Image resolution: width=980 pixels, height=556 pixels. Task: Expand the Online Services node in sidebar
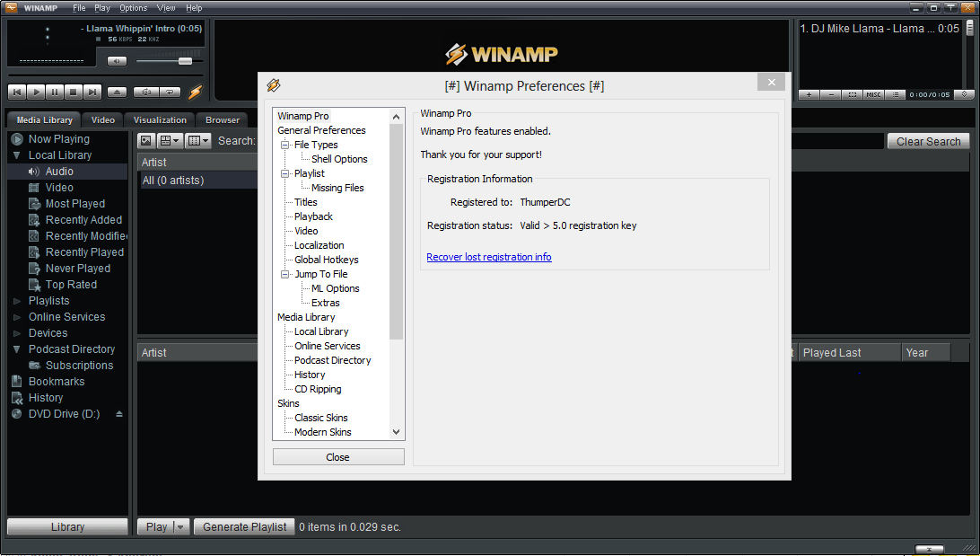click(17, 317)
